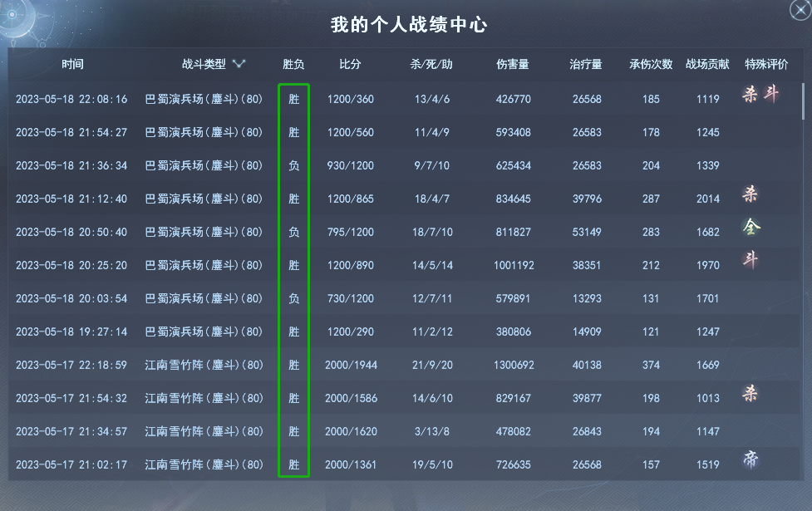Click the 比分 column header
812x511 pixels.
click(350, 64)
